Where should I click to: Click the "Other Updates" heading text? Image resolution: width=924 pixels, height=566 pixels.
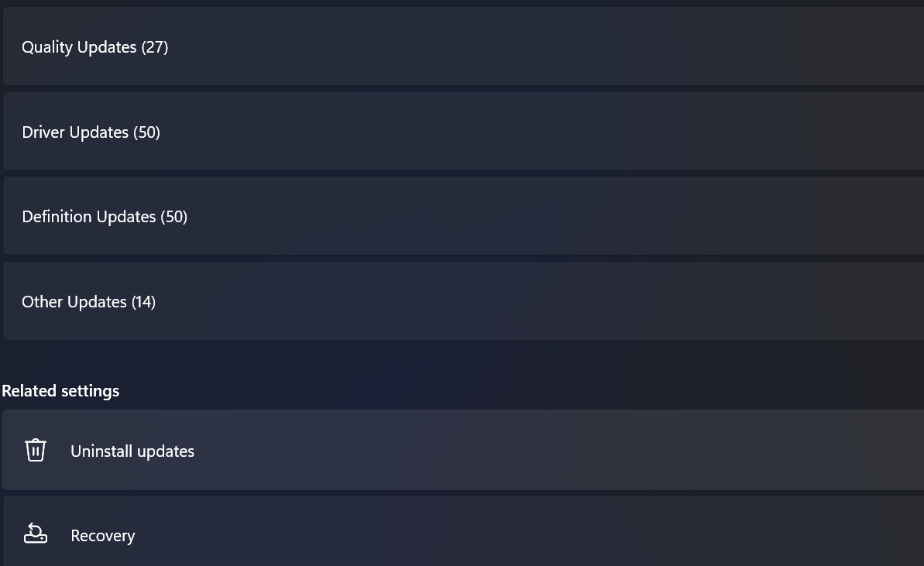[74, 302]
